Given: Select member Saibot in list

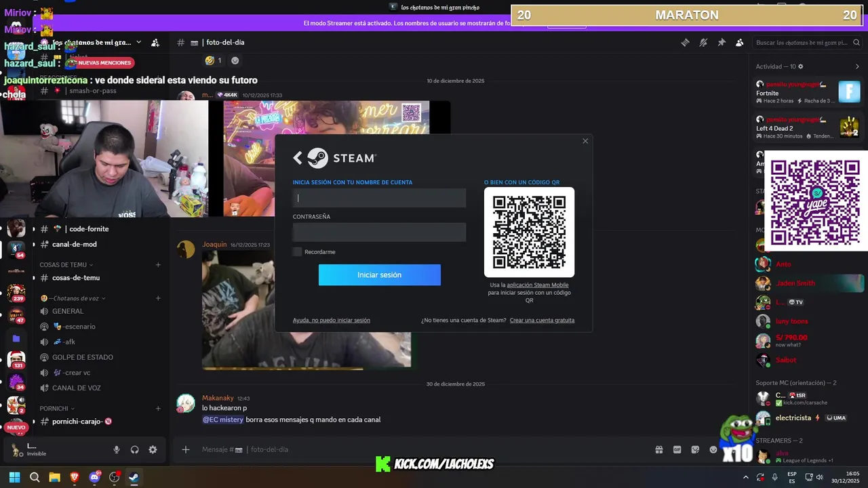Looking at the screenshot, I should click(808, 360).
